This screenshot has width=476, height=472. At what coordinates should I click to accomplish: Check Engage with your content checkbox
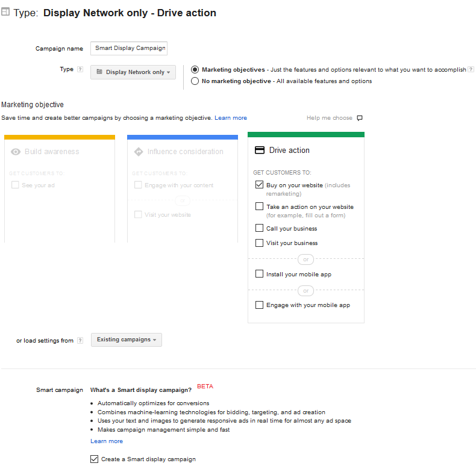tap(138, 185)
